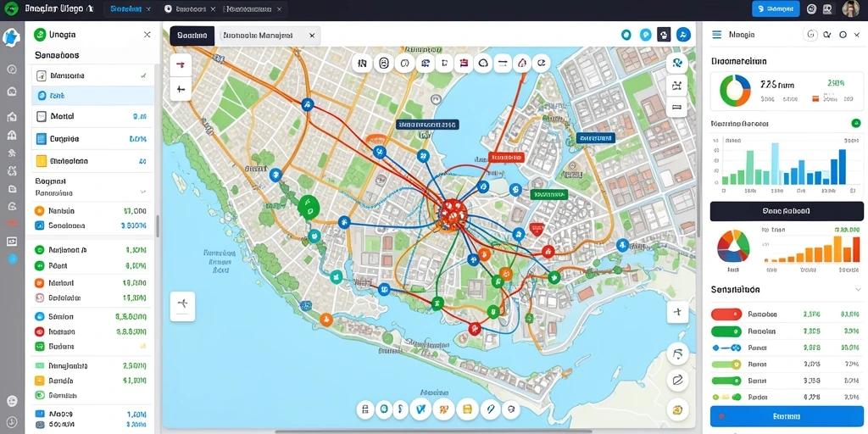Toggle the first green switch below red one
This screenshot has height=434, width=868.
(726, 331)
